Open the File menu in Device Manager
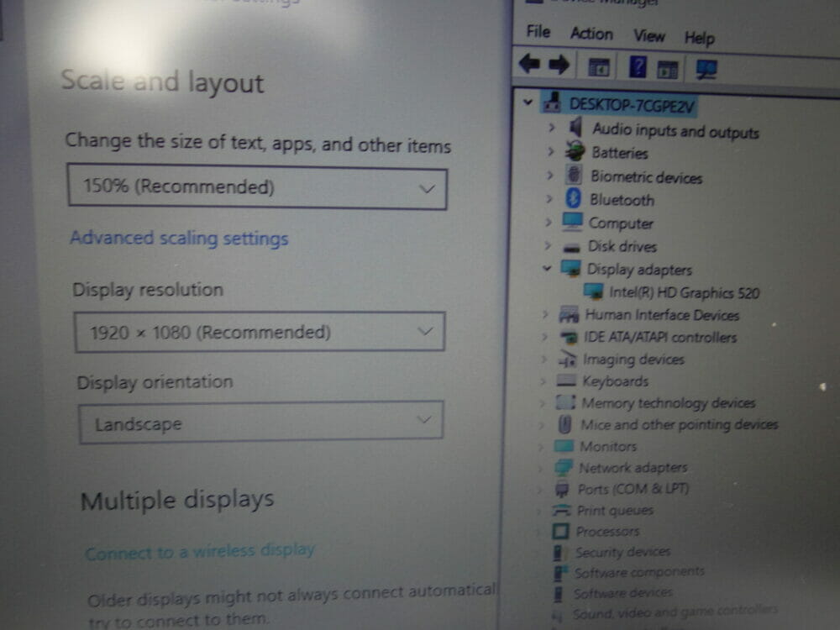Image resolution: width=840 pixels, height=630 pixels. coord(538,32)
